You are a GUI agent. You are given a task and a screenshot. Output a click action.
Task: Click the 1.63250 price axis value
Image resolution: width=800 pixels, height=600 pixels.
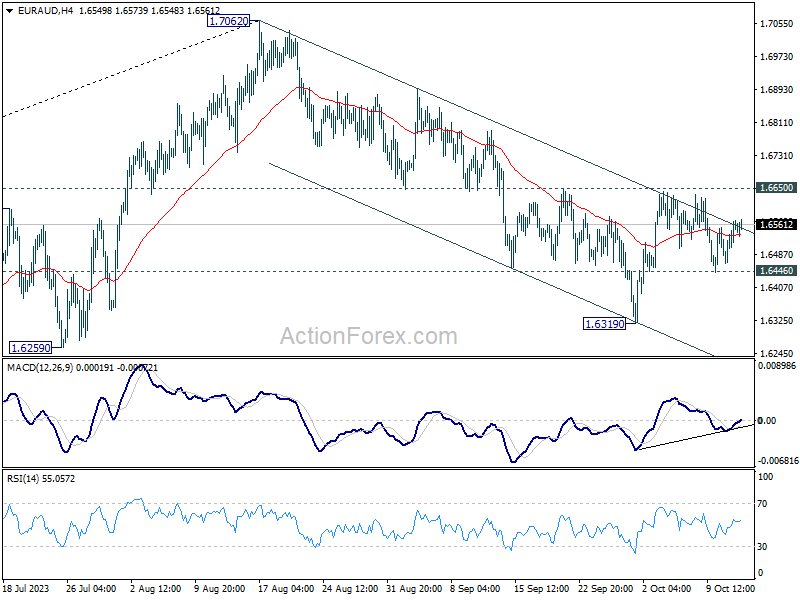(x=777, y=320)
